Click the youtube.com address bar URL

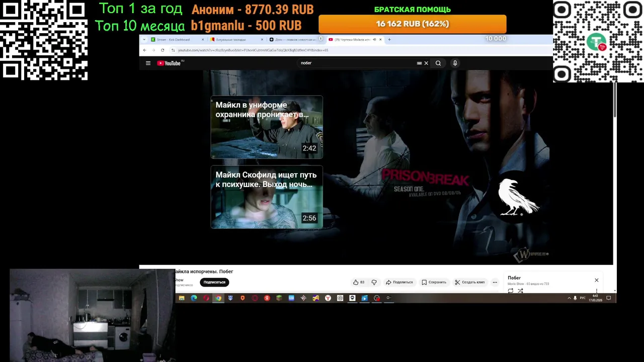point(253,50)
